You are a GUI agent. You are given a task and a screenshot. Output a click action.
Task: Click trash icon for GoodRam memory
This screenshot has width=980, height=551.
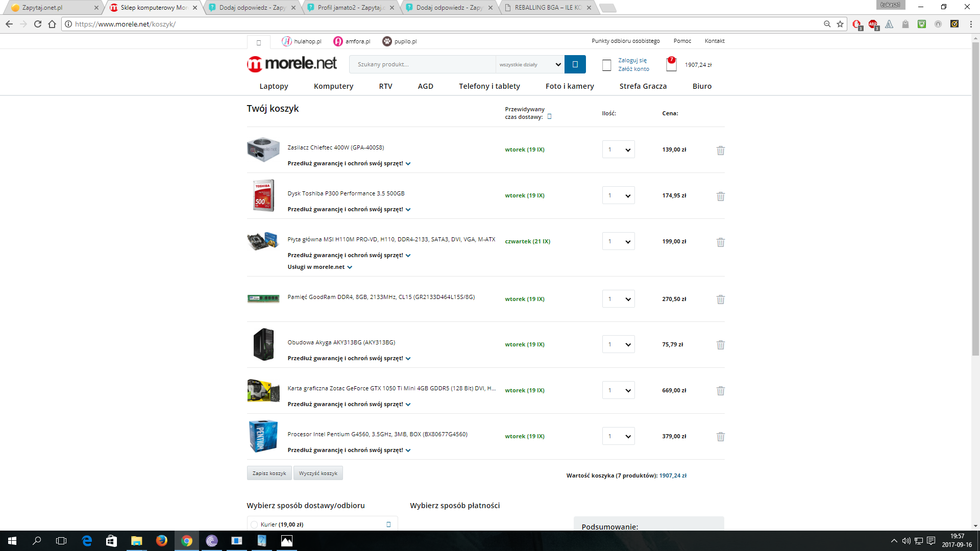pyautogui.click(x=720, y=299)
